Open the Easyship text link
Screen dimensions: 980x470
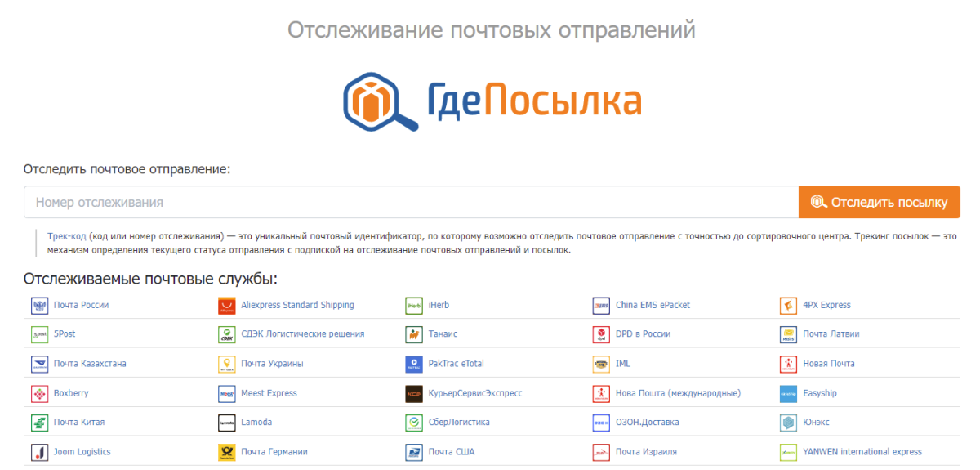click(x=820, y=392)
